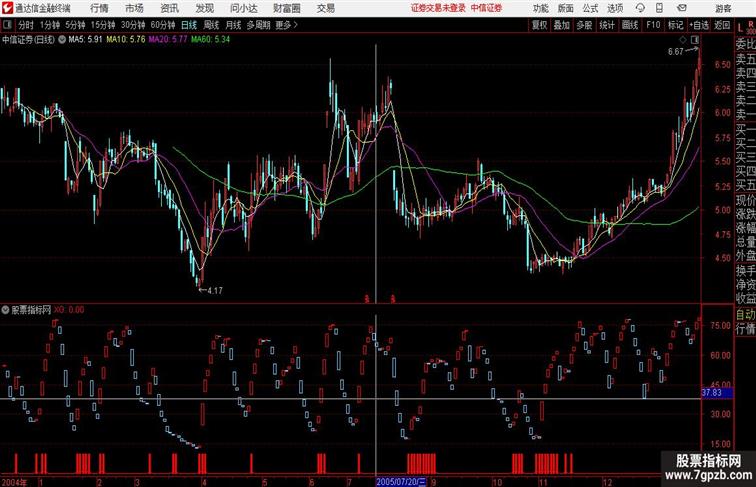
Task: Open the customer service headset icon
Action: [640, 8]
